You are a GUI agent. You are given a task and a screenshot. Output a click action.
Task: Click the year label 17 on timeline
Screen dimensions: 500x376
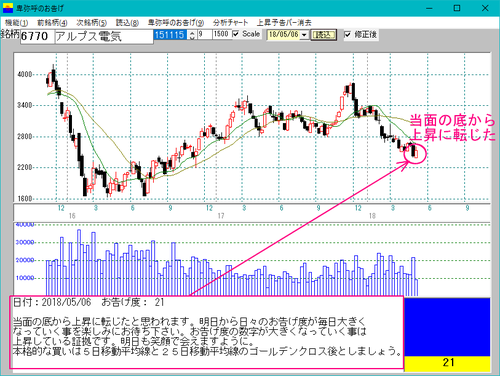[221, 216]
